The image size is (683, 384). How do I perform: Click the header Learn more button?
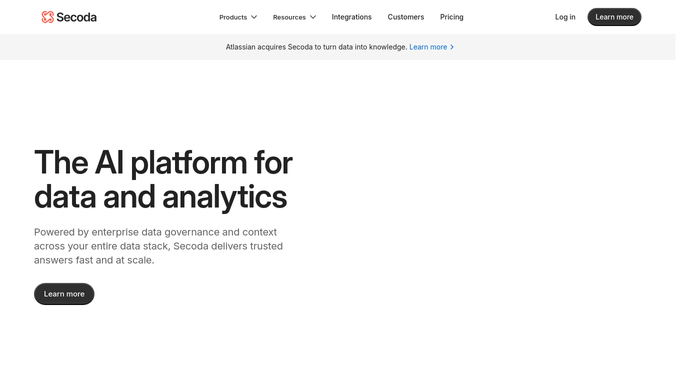pos(614,17)
